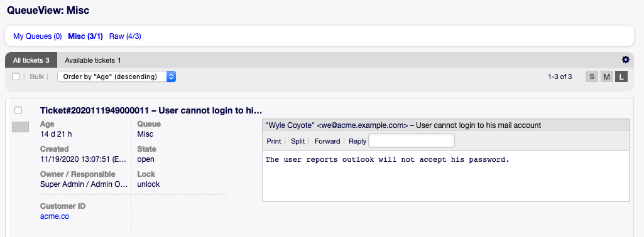Open customer ID acme.co link

coord(55,216)
